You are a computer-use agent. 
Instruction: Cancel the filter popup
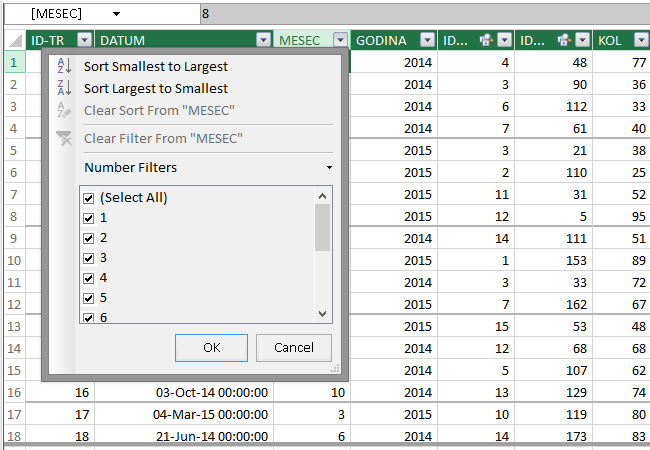[293, 347]
